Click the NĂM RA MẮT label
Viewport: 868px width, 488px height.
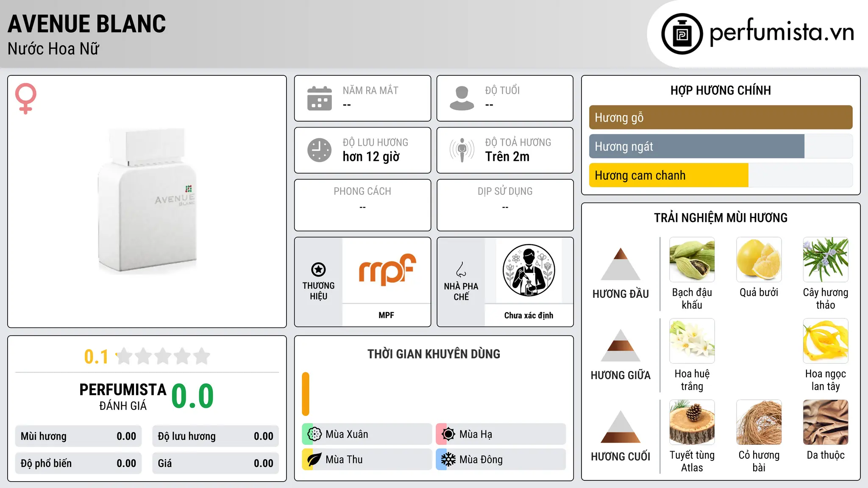(370, 90)
